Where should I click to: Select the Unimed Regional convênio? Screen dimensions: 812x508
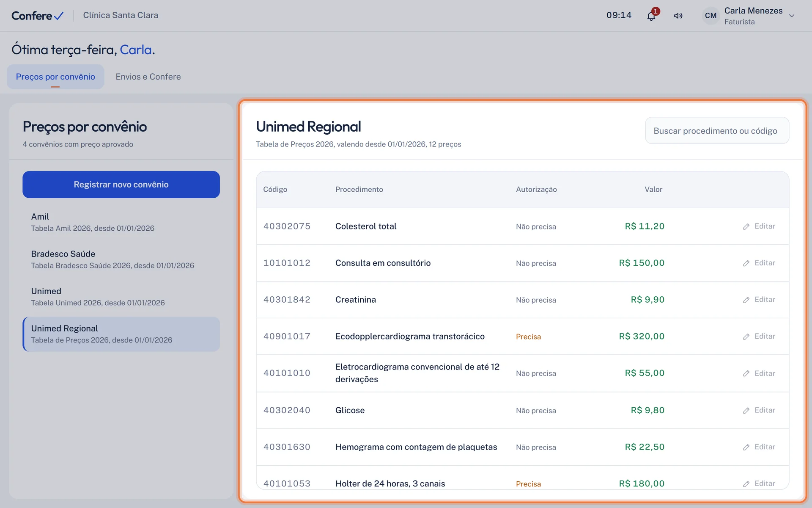[121, 334]
